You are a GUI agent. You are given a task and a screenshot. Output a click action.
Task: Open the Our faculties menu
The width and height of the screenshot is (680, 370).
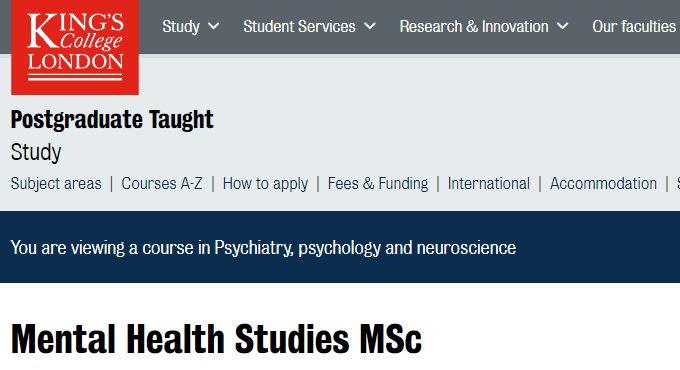click(634, 26)
